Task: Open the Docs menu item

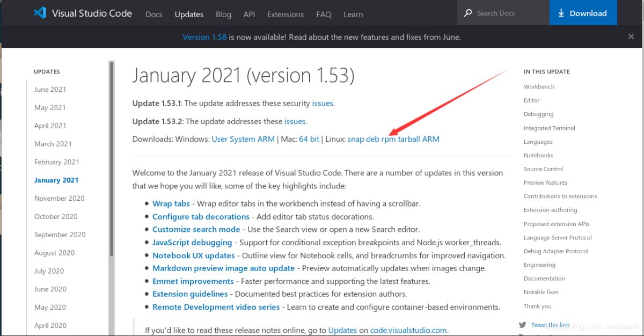Action: coord(153,14)
